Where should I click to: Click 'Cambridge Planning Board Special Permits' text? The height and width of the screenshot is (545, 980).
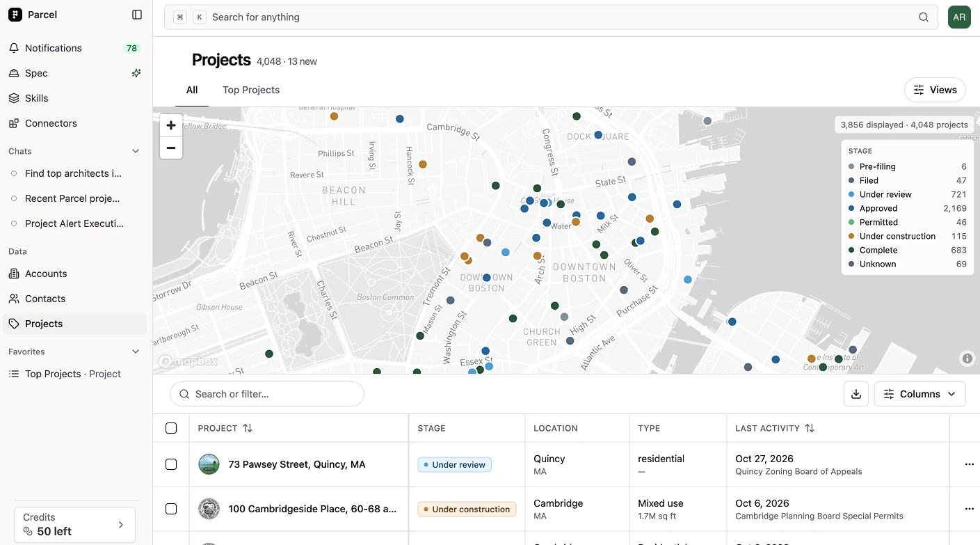pos(819,516)
